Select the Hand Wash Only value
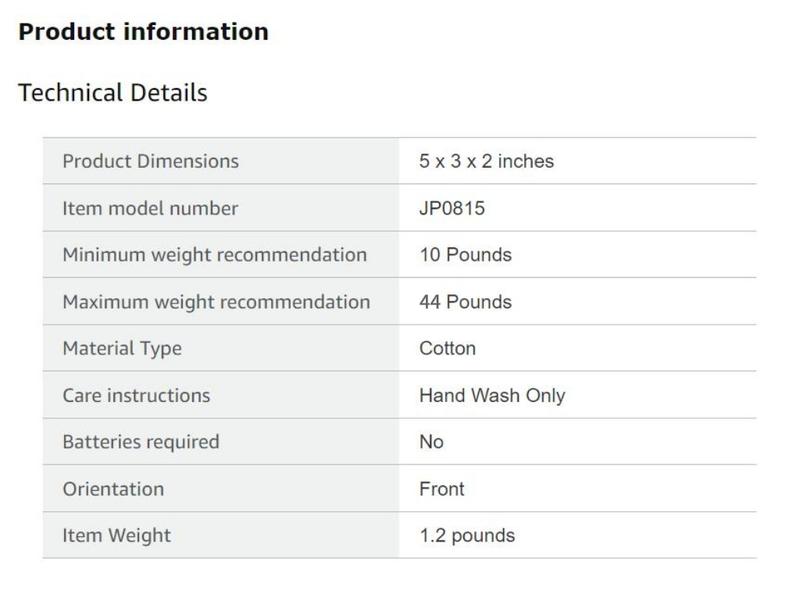Screen dimensions: 800x615 492,395
